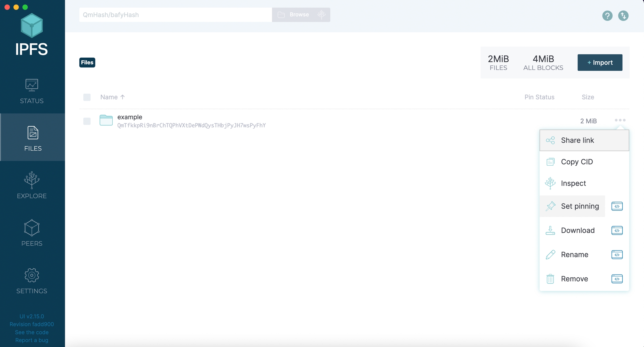The width and height of the screenshot is (644, 347).
Task: Select the example folder checkbox
Action: (87, 121)
